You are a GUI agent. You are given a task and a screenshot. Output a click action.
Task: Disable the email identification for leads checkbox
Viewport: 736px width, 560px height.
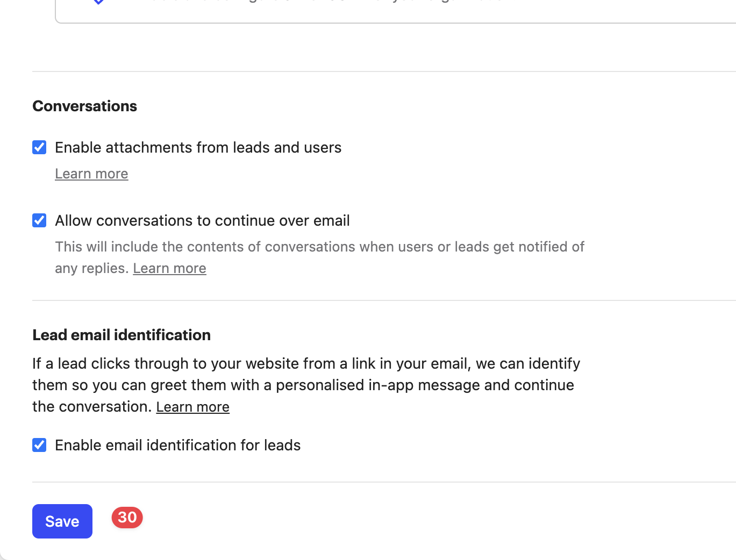39,445
